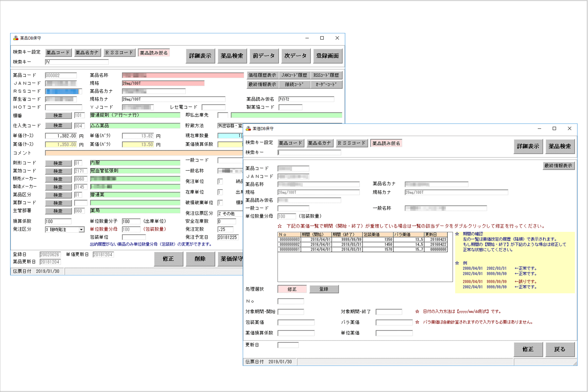
Task: Click 薬品検索 in front window
Action: [560, 146]
